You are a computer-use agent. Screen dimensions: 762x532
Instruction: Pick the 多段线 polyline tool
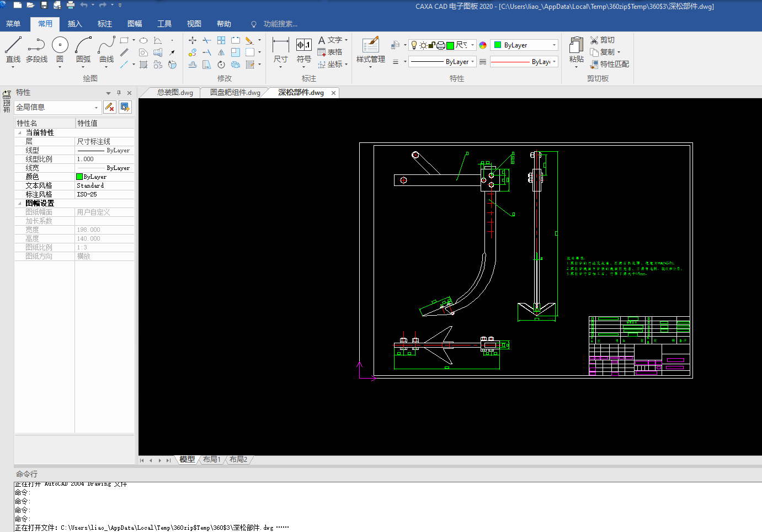point(36,45)
